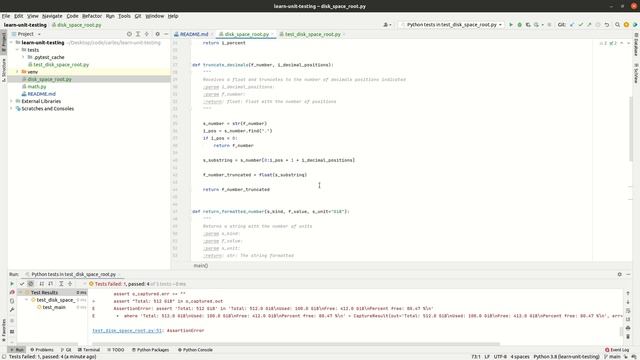The height and width of the screenshot is (360, 640).
Task: Open Python Packages tool window
Action: pyautogui.click(x=150, y=350)
